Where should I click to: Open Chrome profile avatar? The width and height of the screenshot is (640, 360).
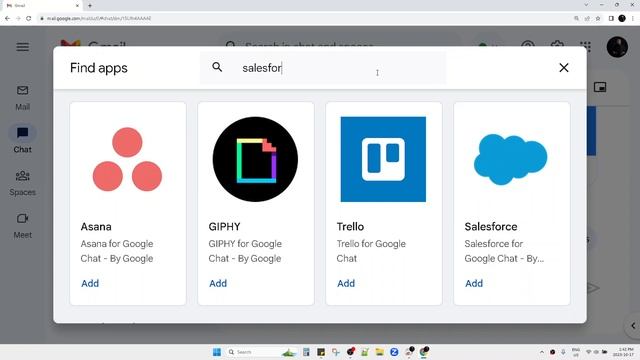622,18
